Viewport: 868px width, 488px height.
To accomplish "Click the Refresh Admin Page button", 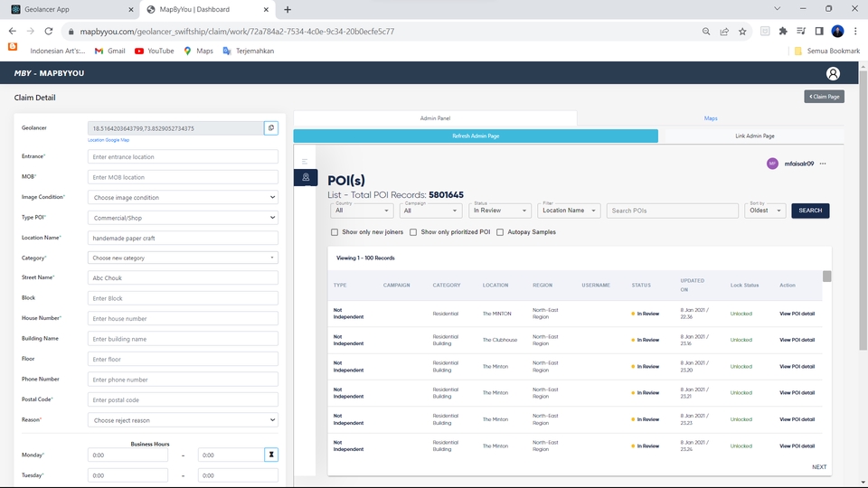I will [476, 136].
